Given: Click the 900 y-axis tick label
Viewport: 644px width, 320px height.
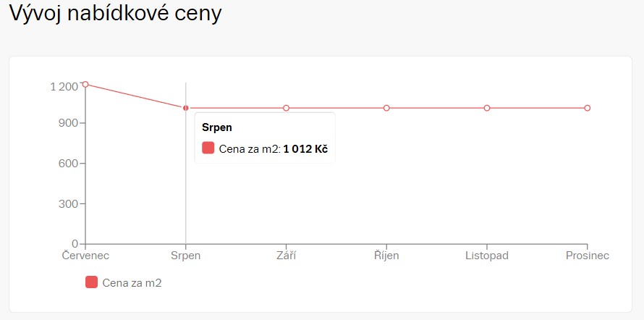Looking at the screenshot, I should click(x=68, y=123).
